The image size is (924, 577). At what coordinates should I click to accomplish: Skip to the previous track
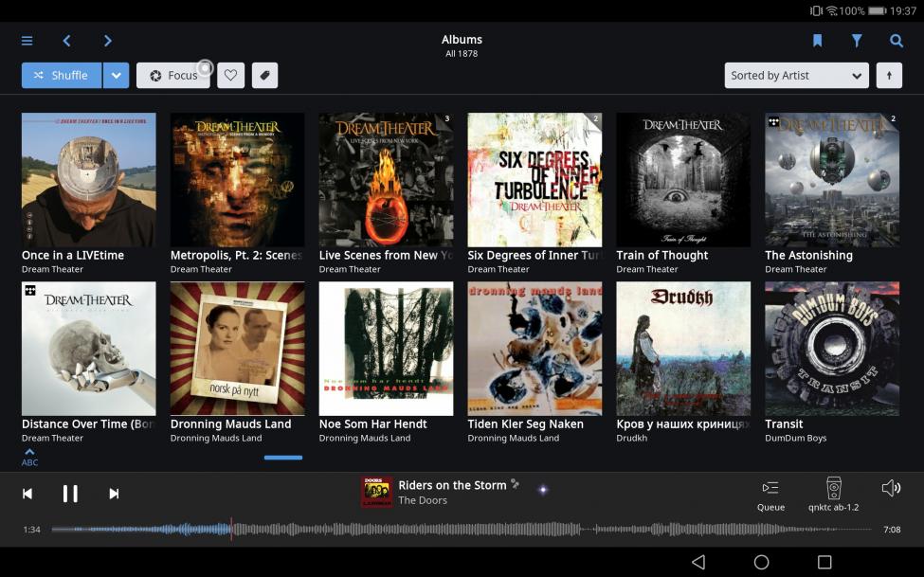click(27, 494)
